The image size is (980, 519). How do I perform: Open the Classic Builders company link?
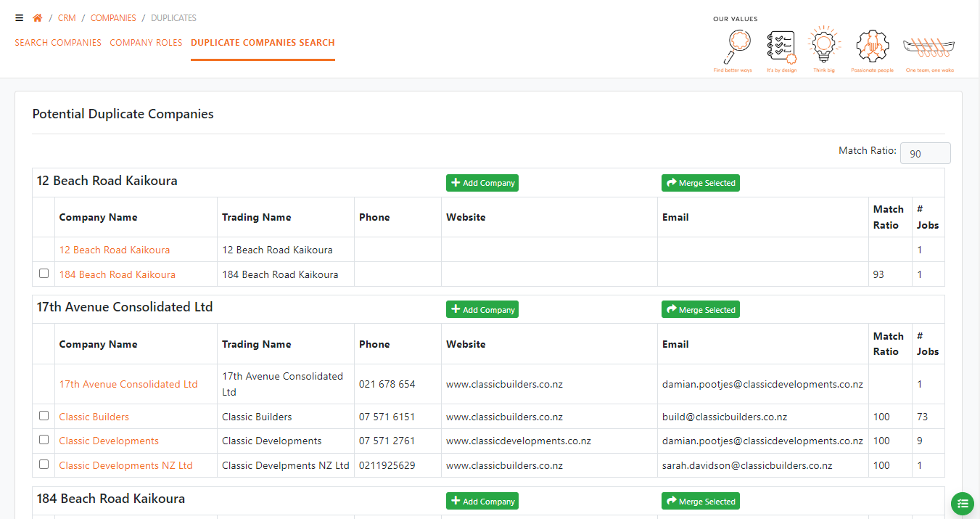[94, 417]
